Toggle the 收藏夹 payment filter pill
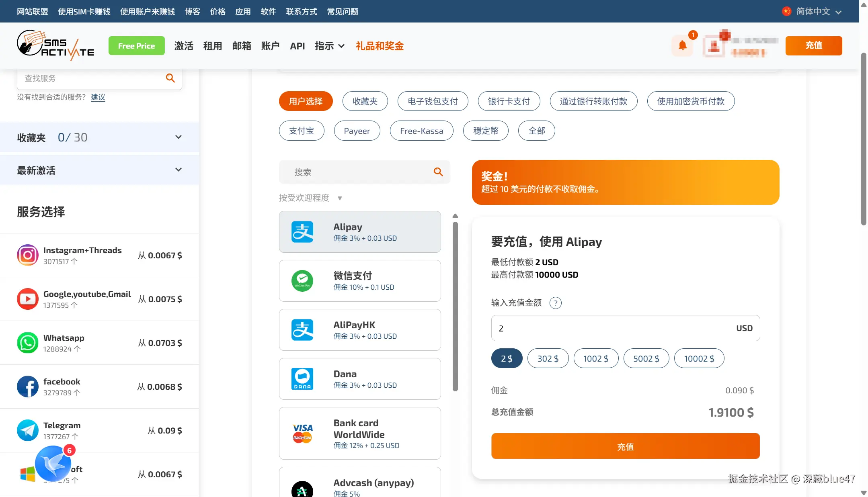This screenshot has height=497, width=868. pos(365,101)
